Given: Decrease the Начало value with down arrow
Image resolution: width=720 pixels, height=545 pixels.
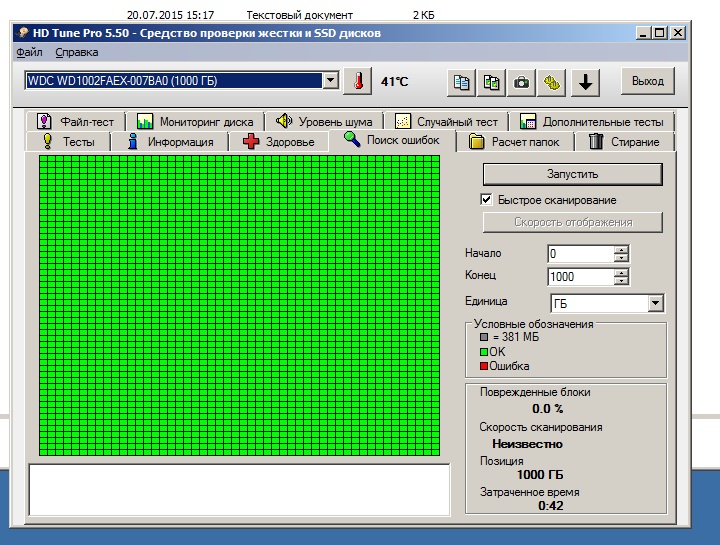Looking at the screenshot, I should [x=621, y=258].
